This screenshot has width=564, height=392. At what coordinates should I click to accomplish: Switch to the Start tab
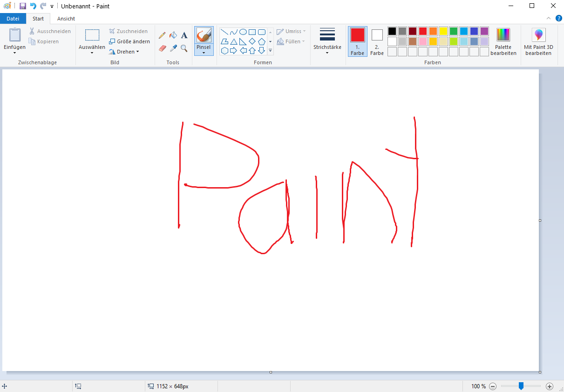pos(38,19)
